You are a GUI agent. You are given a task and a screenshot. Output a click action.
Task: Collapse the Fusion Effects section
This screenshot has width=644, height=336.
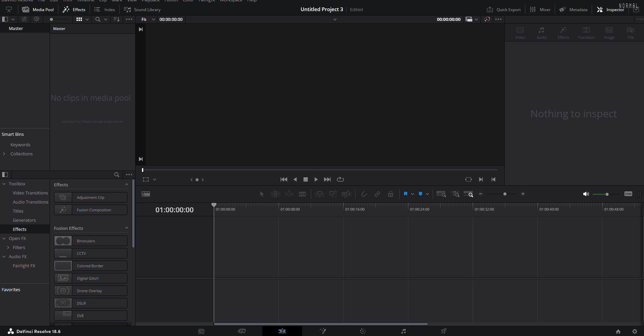pyautogui.click(x=126, y=228)
